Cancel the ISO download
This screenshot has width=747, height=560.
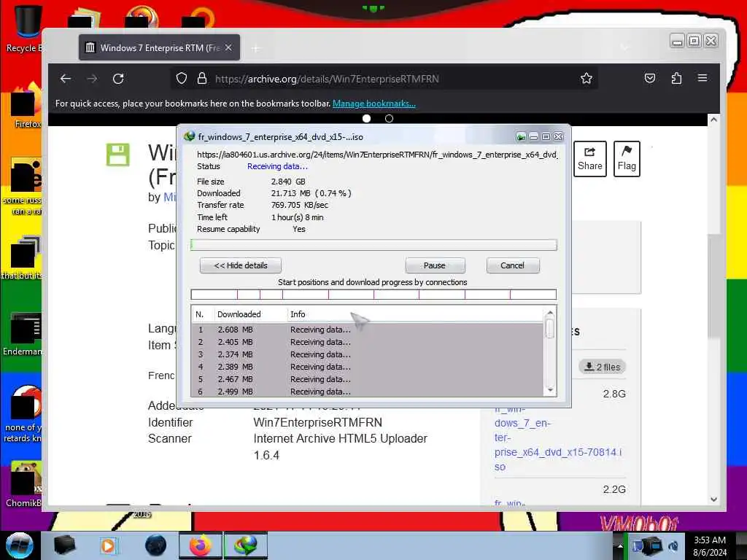(x=513, y=265)
